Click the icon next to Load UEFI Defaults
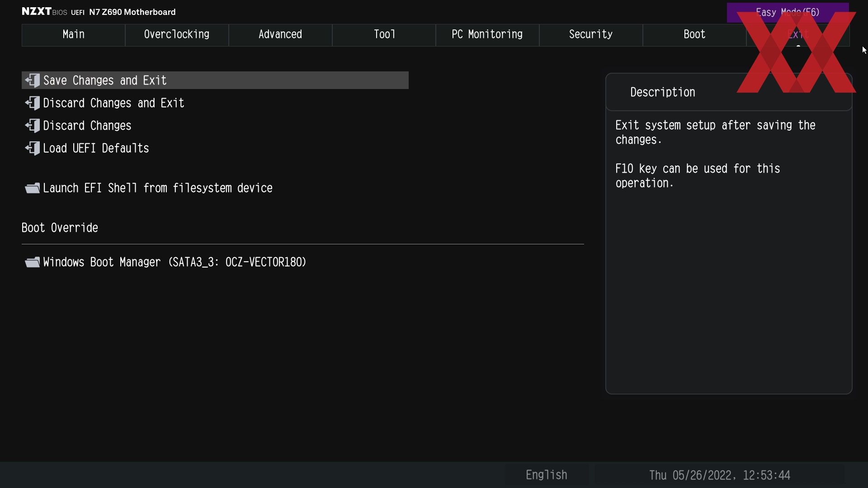This screenshot has height=488, width=868. click(x=33, y=148)
